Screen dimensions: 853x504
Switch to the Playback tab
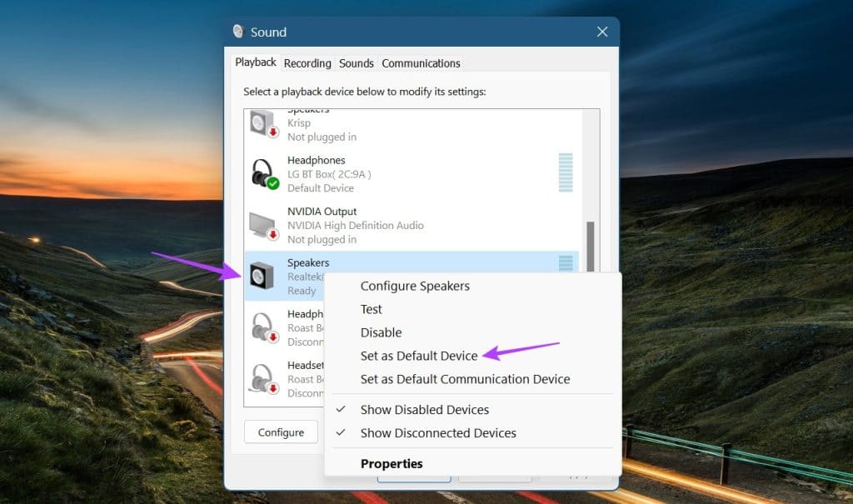(x=255, y=62)
